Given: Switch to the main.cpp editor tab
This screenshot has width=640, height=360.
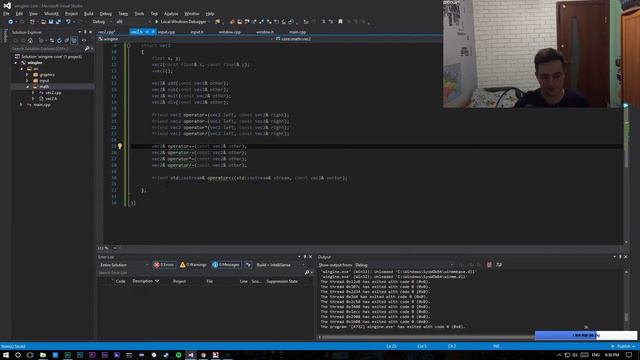Looking at the screenshot, I should [x=298, y=32].
